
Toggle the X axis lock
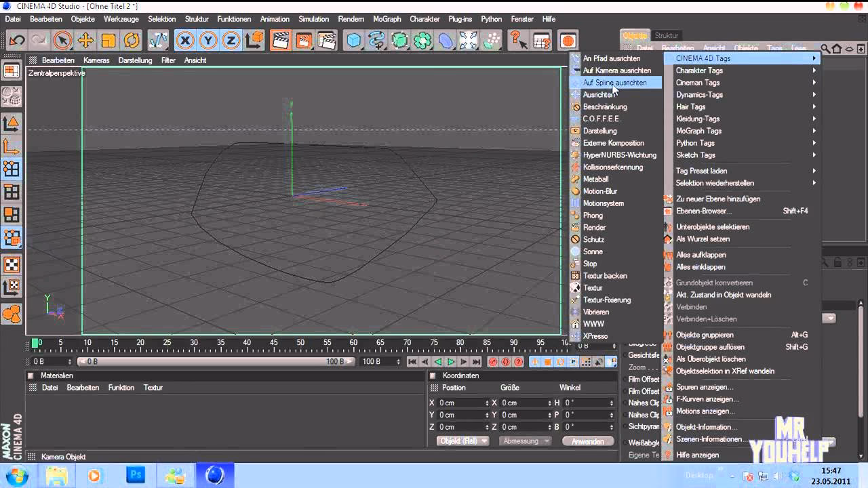click(x=185, y=41)
